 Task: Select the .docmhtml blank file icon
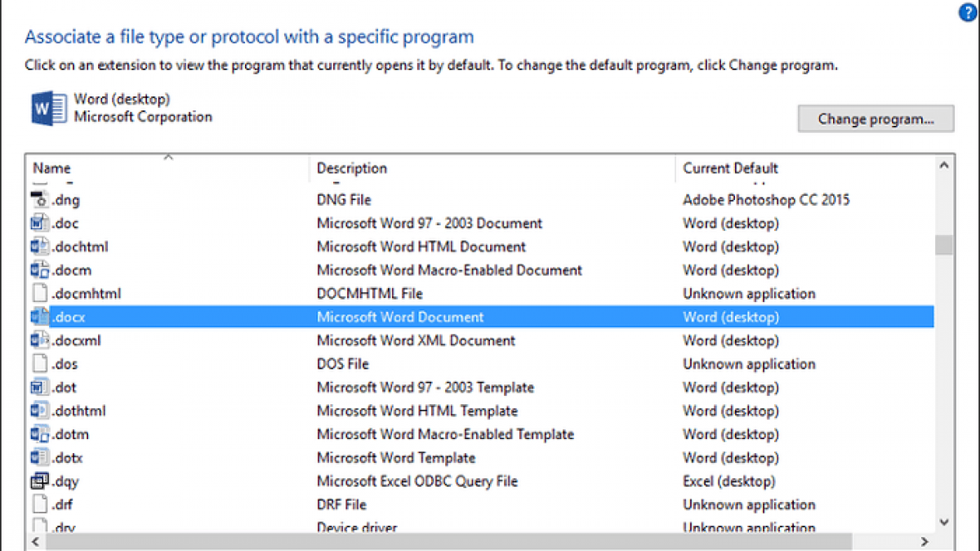[40, 293]
